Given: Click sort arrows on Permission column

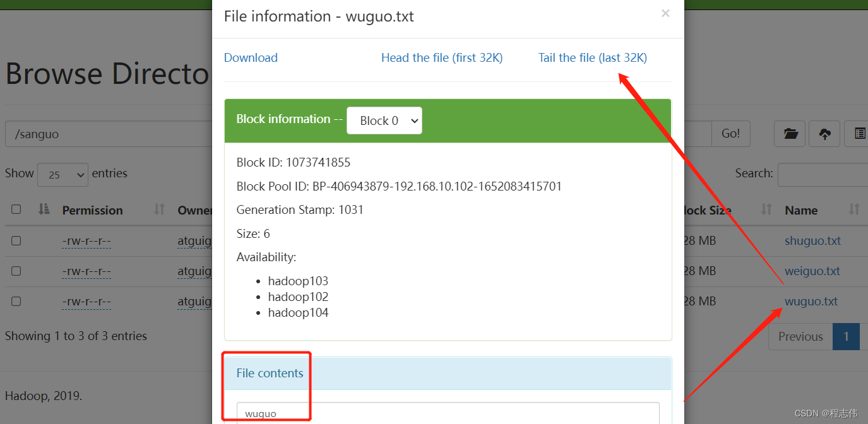Looking at the screenshot, I should pos(159,209).
